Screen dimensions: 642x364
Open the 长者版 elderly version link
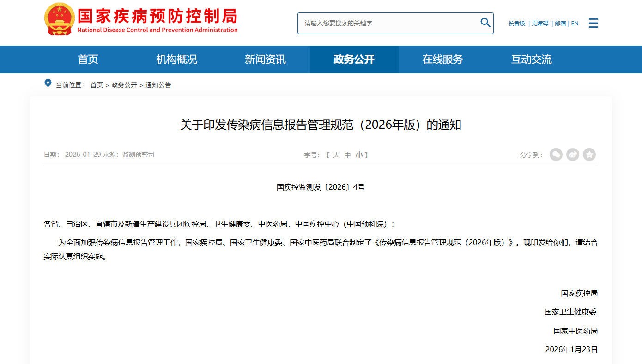coord(516,24)
